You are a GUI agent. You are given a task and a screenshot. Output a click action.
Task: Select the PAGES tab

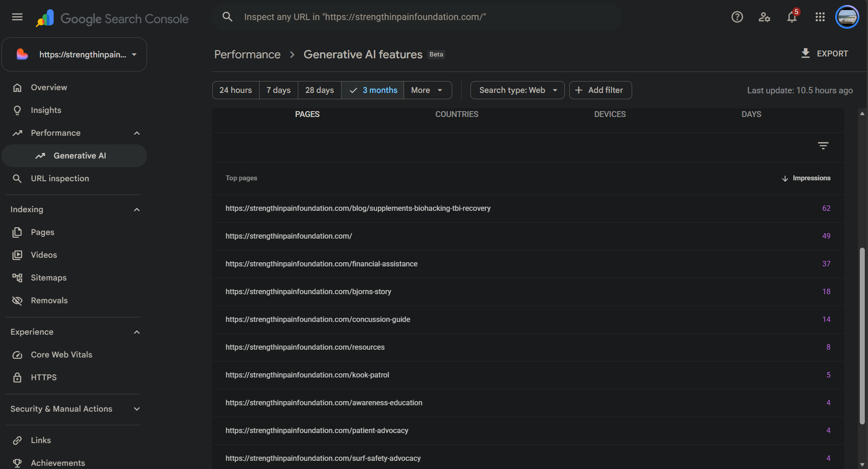(307, 114)
